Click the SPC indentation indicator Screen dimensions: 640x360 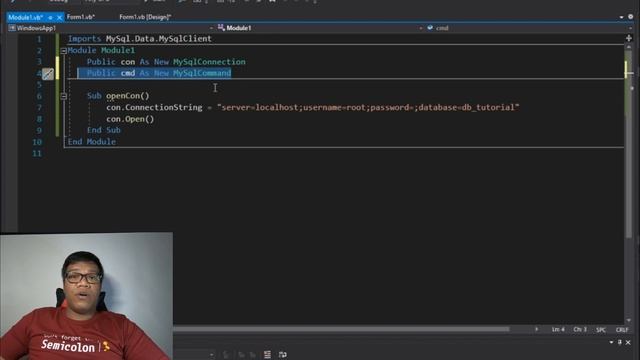(601, 329)
